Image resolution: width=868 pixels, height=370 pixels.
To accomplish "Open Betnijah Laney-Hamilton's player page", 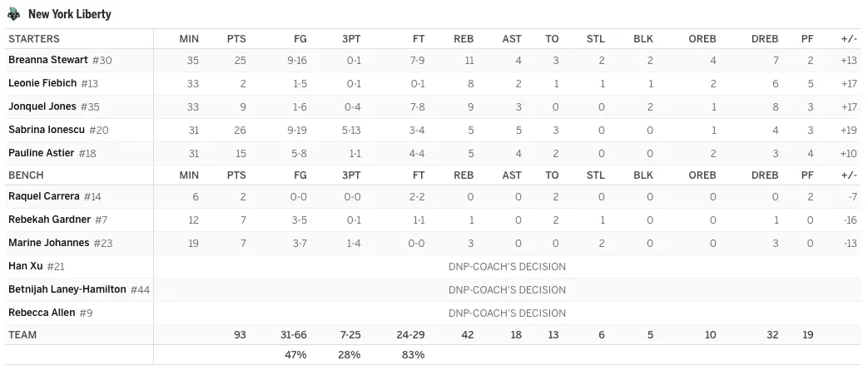I will click(x=67, y=289).
